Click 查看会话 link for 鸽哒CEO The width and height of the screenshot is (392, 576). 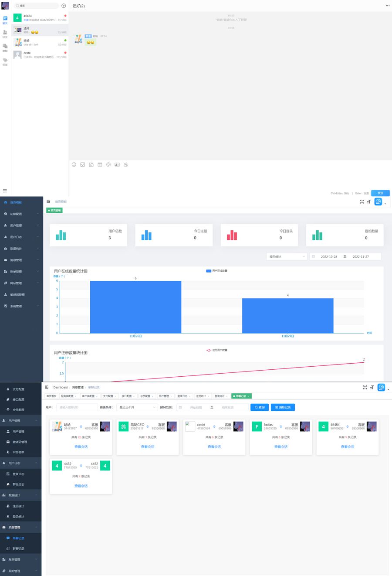(x=148, y=447)
